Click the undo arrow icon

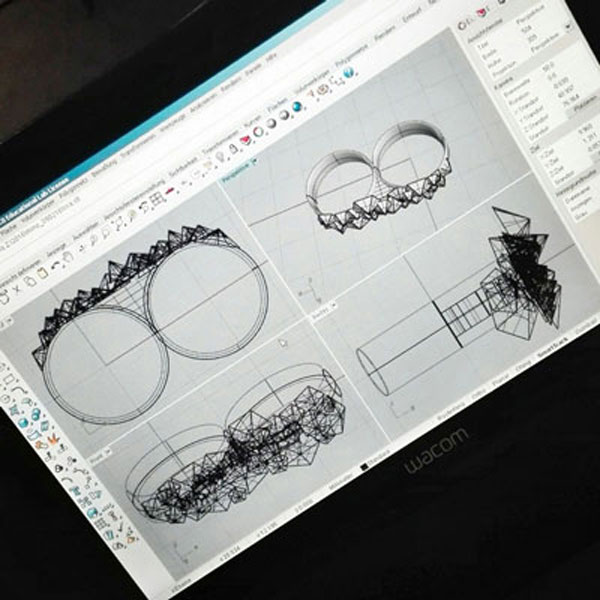[x=56, y=265]
